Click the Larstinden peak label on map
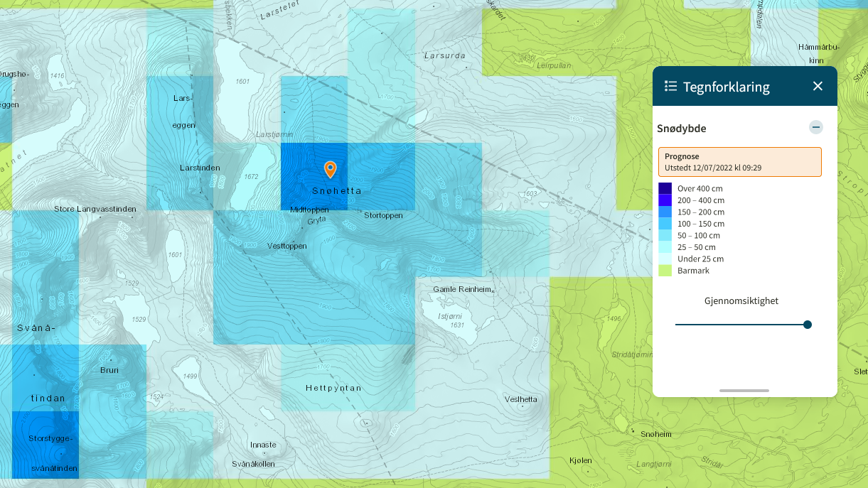 click(200, 168)
